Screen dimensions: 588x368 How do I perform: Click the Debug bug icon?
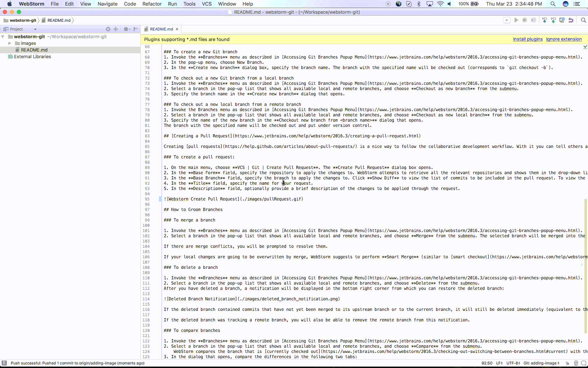(x=525, y=20)
